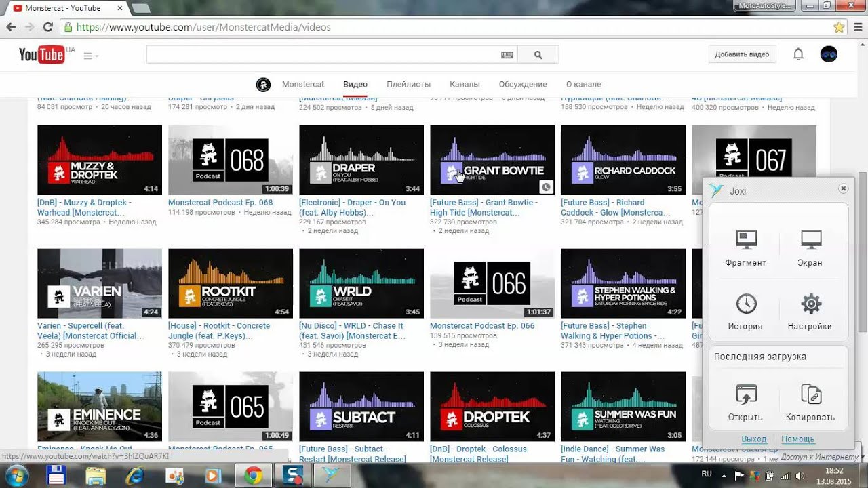Click the Выход link in Joxi
This screenshot has height=488, width=868.
point(754,439)
